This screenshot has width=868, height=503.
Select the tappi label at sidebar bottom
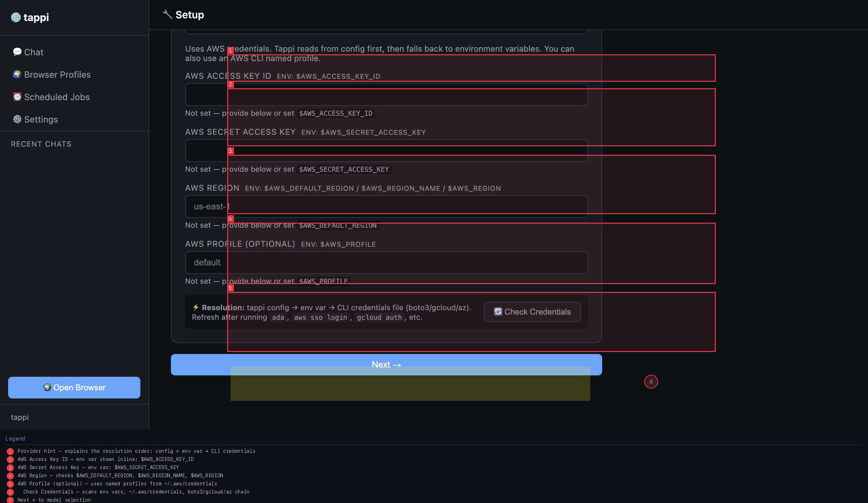[20, 417]
